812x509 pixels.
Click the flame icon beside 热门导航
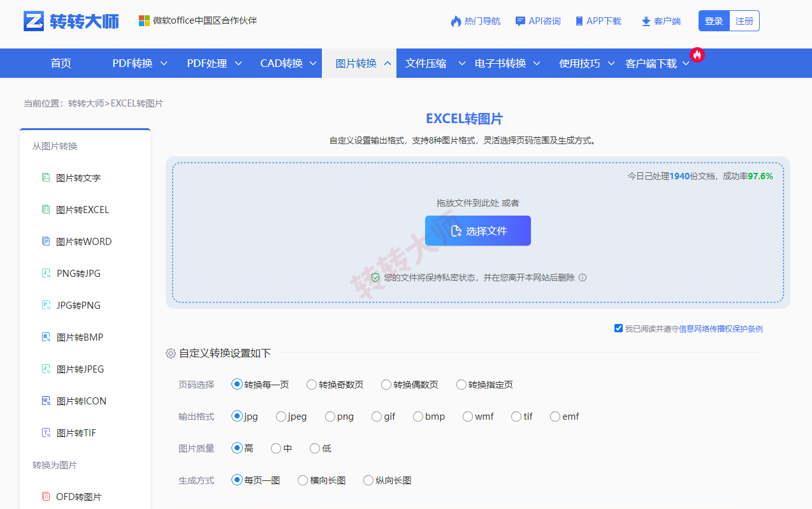(x=456, y=21)
